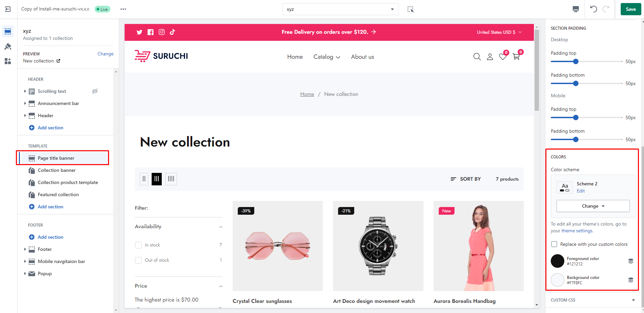Click the green Save button

click(x=630, y=9)
